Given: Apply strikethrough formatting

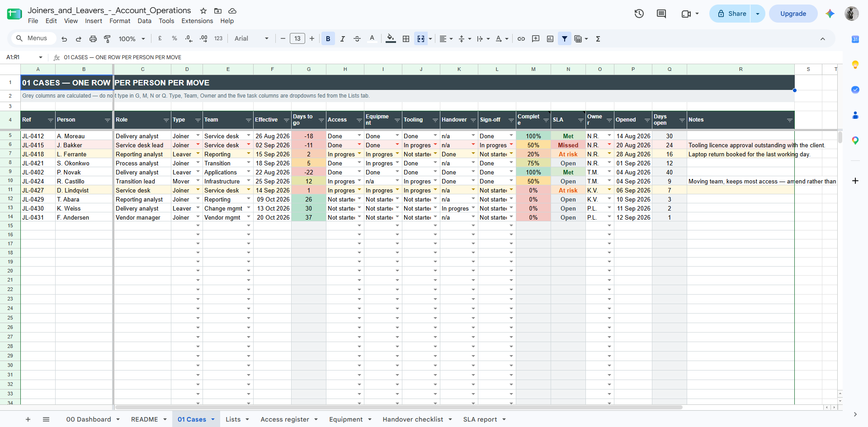Looking at the screenshot, I should (x=357, y=39).
